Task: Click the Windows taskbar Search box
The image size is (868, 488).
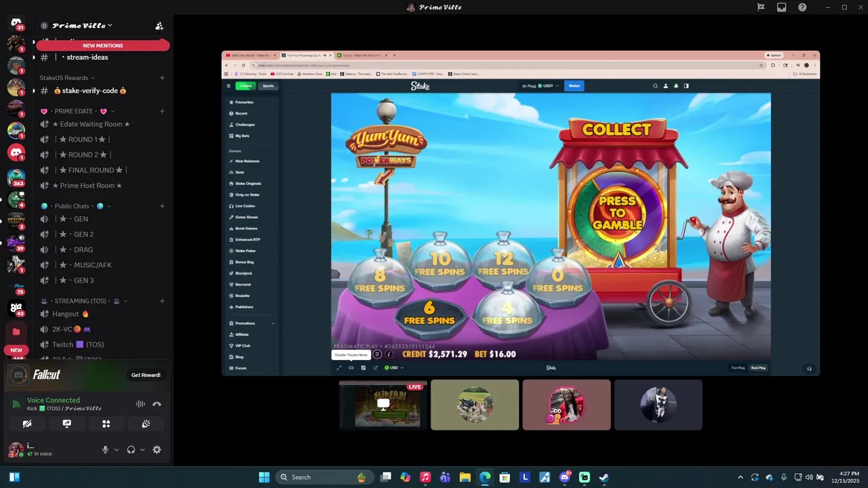Action: [x=323, y=477]
